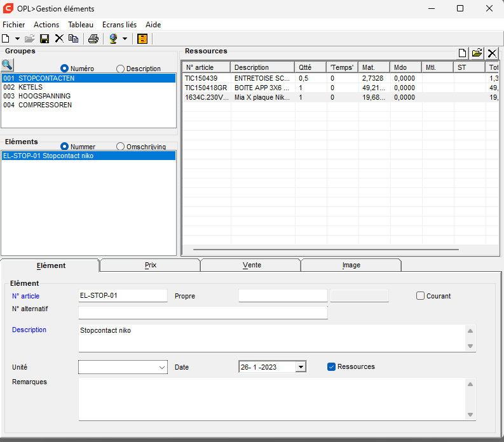Open the Aide menu
The width and height of the screenshot is (504, 442).
pyautogui.click(x=153, y=25)
